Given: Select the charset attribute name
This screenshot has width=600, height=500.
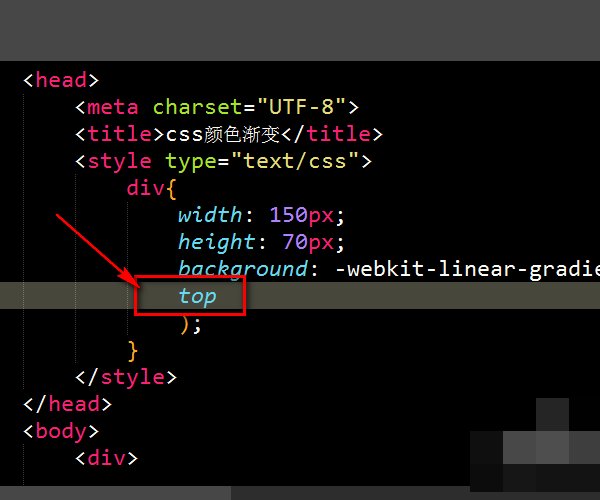Looking at the screenshot, I should [x=197, y=107].
